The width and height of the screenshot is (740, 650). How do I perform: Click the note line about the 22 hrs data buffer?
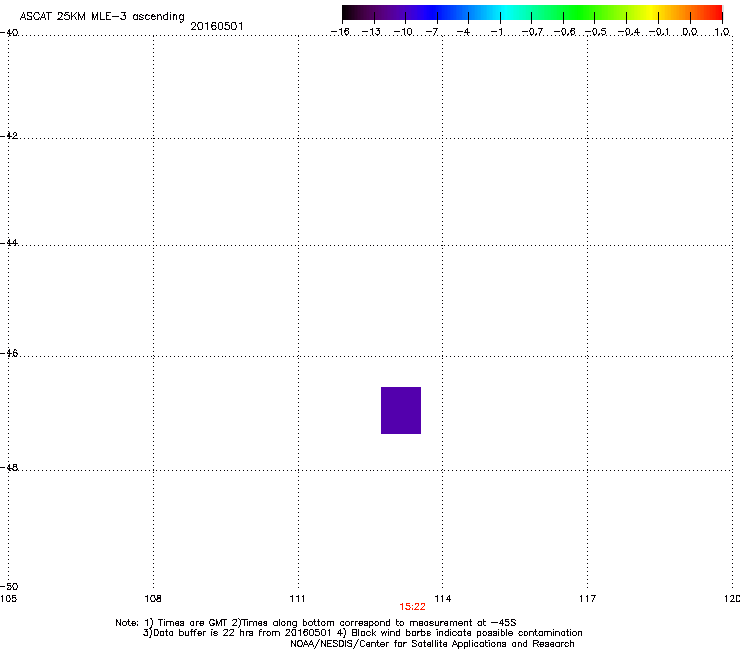click(362, 633)
